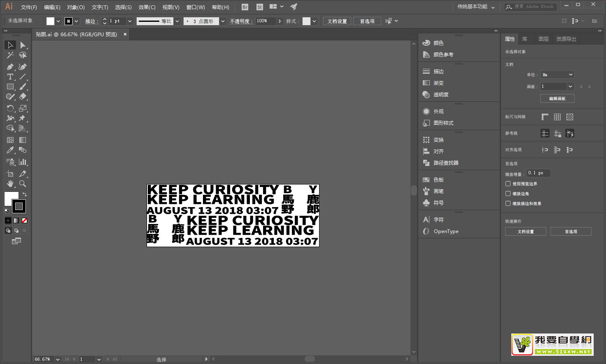
Task: Open the stroke weight dropdown
Action: pos(130,21)
